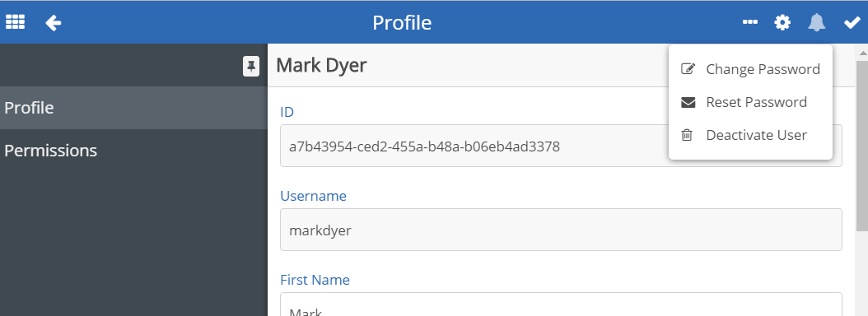Open the apps grid menu icon
The image size is (868, 316).
[x=15, y=23]
